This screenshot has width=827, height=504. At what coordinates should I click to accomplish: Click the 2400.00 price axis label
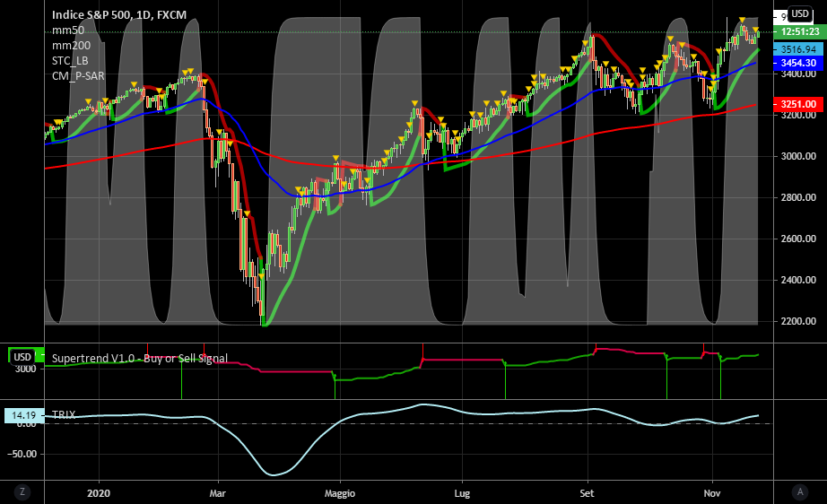click(x=798, y=280)
